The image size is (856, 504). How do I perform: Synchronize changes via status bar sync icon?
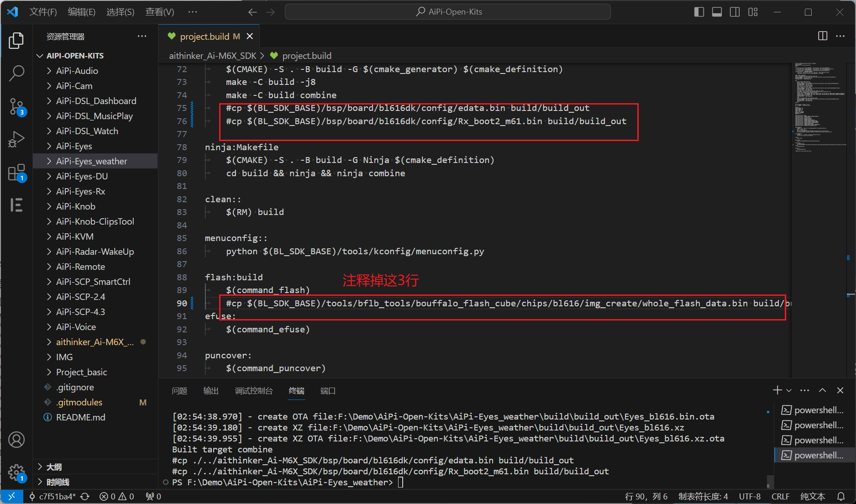[x=85, y=496]
